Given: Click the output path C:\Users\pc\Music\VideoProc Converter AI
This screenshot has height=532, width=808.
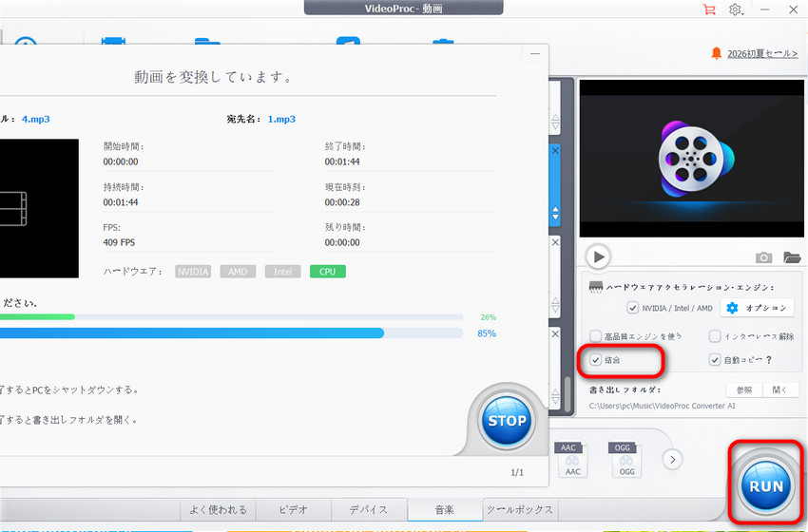Looking at the screenshot, I should click(663, 406).
